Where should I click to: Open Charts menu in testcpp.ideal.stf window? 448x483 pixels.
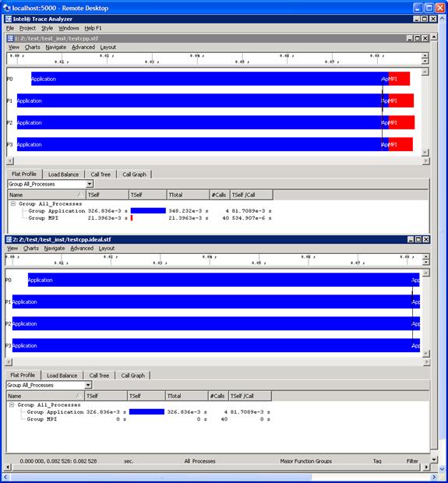click(x=31, y=249)
